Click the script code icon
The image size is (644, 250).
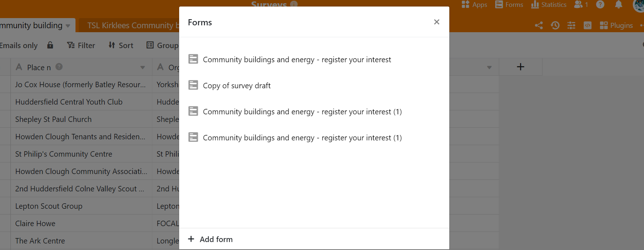point(588,25)
